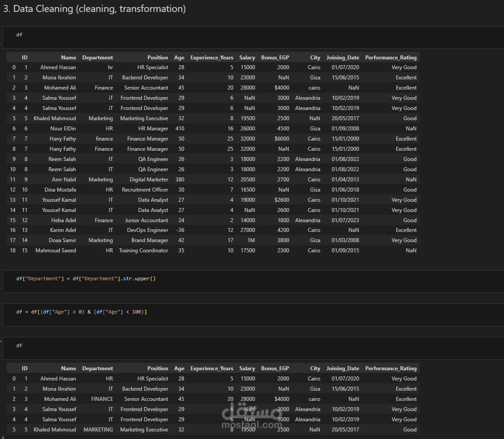The image size is (504, 439).
Task: Click the lowercase 'hr' department cell
Action: click(x=110, y=67)
